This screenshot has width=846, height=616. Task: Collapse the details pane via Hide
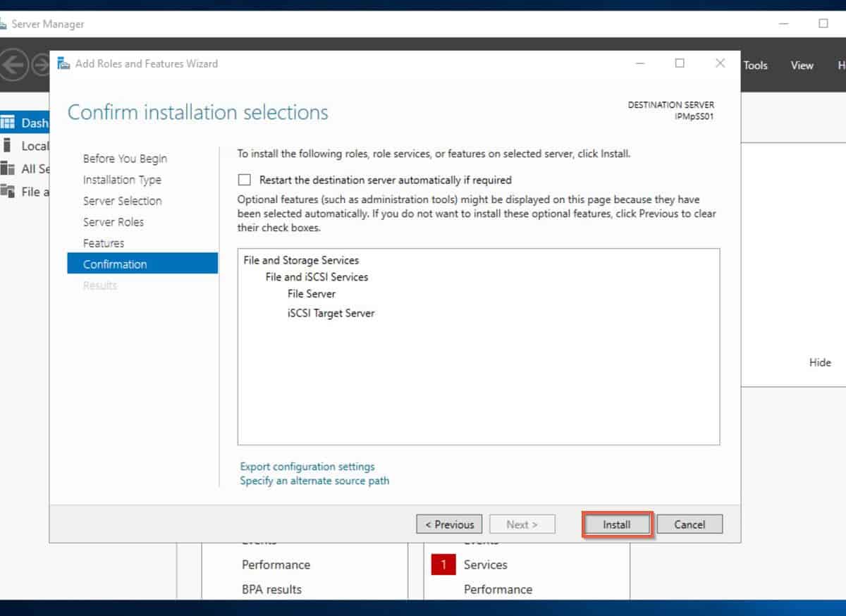click(x=820, y=362)
